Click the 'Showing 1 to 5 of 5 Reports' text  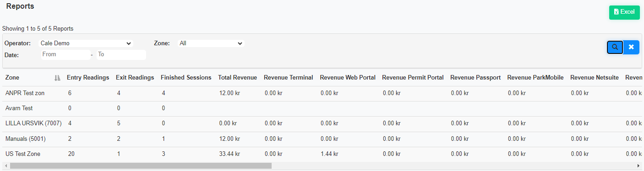(x=38, y=28)
